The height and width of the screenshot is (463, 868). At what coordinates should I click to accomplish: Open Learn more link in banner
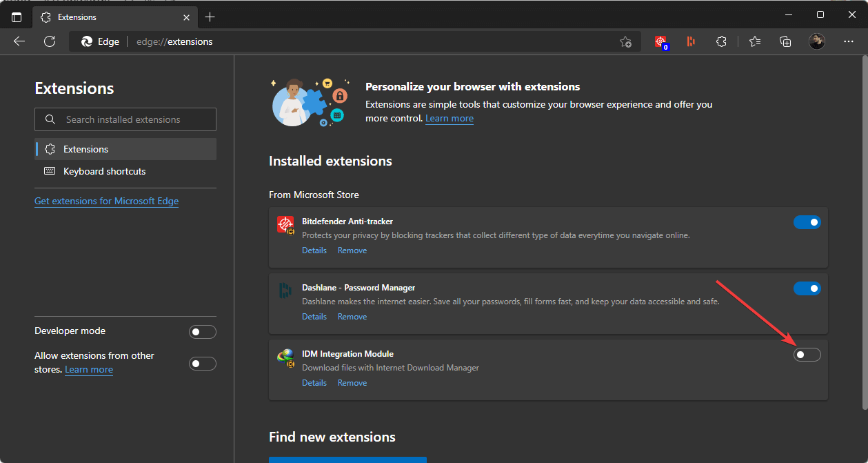point(450,118)
